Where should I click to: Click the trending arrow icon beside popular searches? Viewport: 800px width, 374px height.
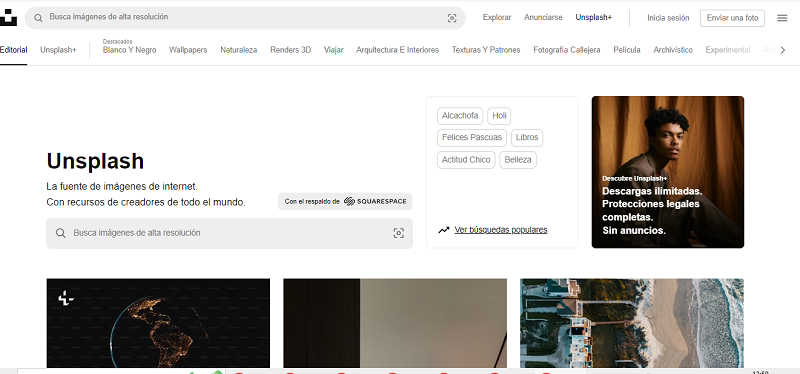444,230
